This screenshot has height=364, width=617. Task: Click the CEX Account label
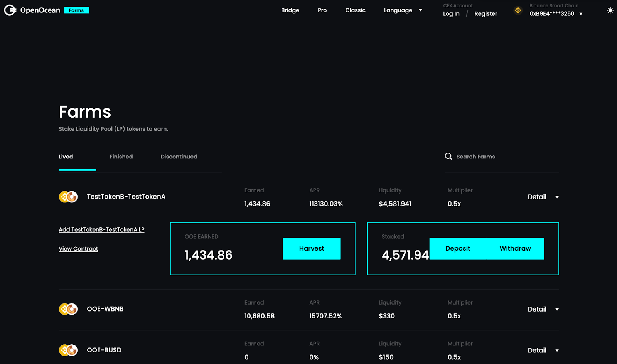coord(458,5)
